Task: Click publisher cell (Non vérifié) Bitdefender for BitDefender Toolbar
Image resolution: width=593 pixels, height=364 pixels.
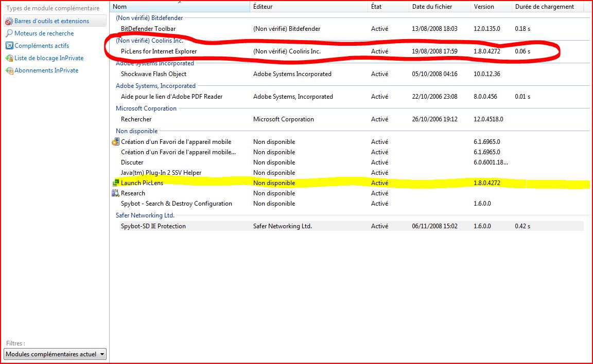Action: click(287, 29)
